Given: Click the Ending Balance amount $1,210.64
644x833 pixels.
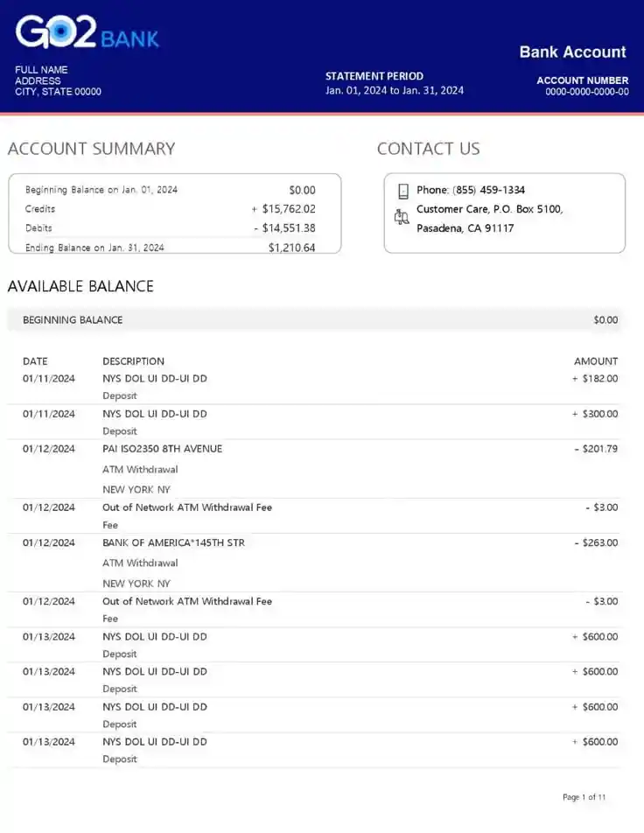Looking at the screenshot, I should click(291, 248).
